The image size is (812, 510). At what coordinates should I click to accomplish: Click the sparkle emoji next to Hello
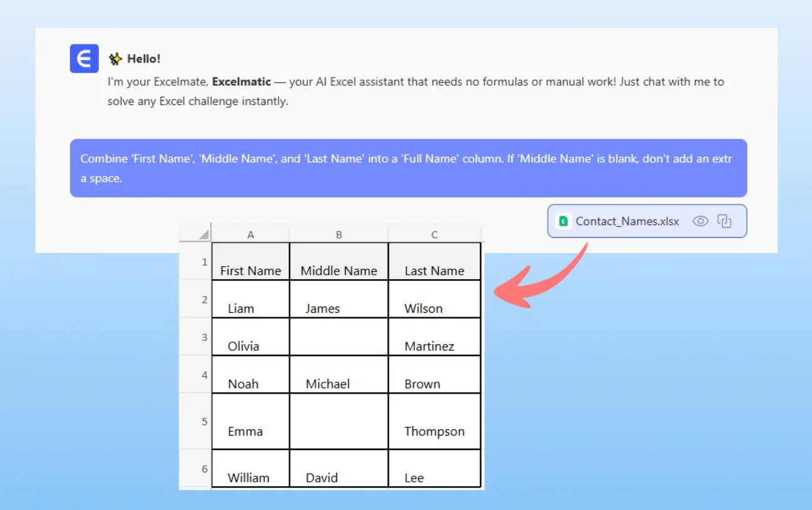click(x=115, y=59)
